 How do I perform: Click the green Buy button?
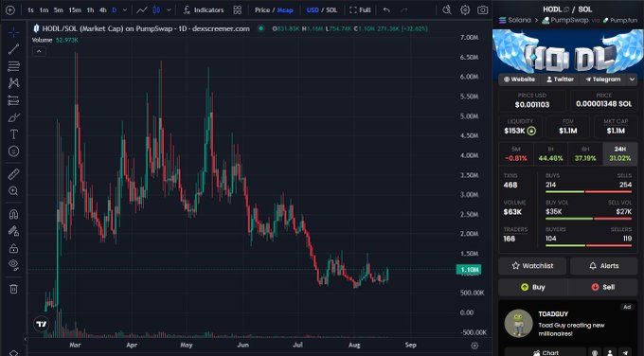coord(532,287)
